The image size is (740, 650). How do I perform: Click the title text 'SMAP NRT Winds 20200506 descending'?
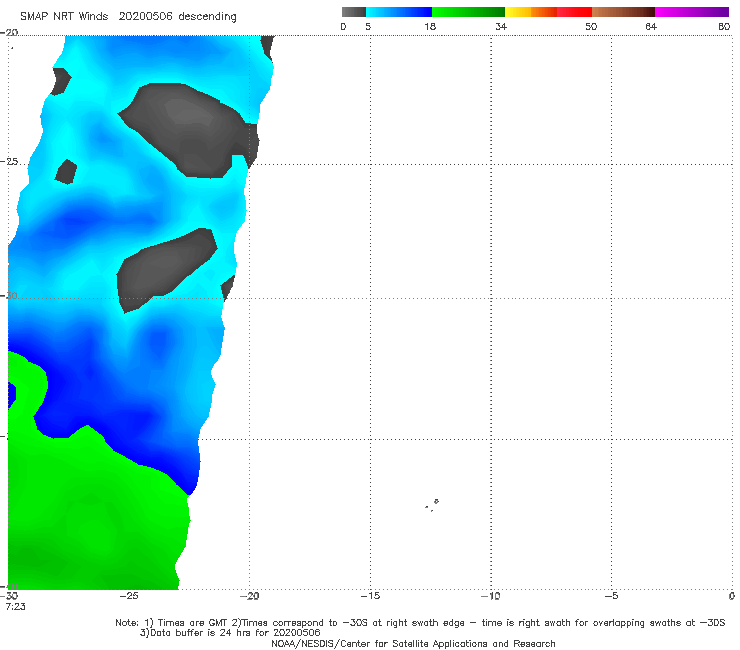[x=128, y=17]
